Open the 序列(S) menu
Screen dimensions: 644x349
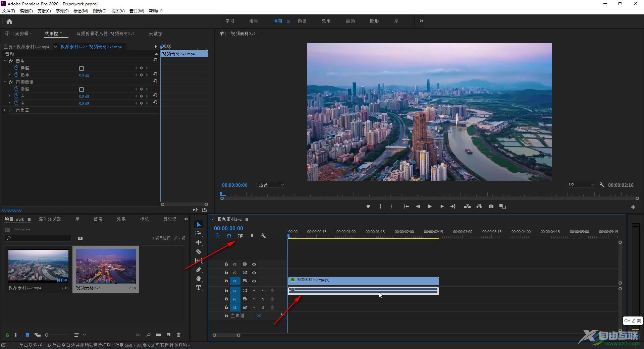[x=62, y=11]
